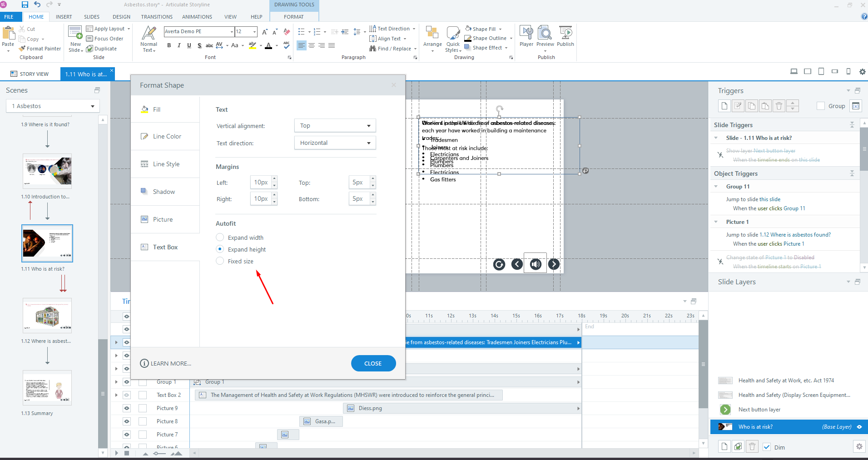Click the Format Painter tool

pos(40,49)
